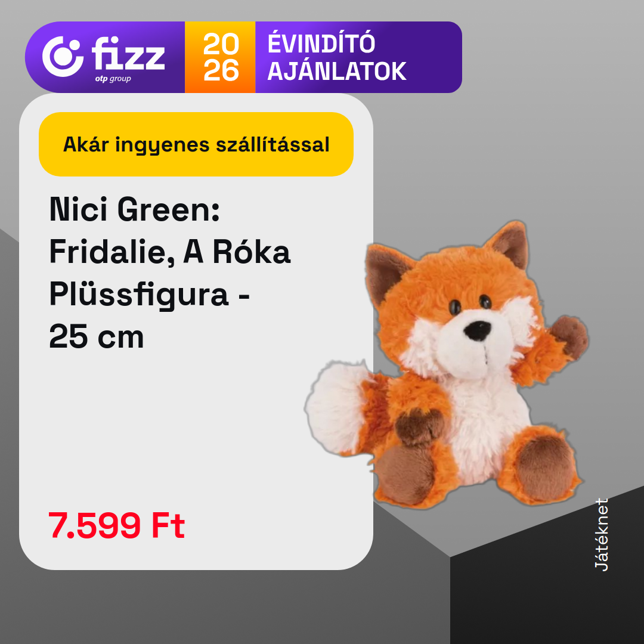Click the vertical Játéknet store label
The height and width of the screenshot is (644, 644).
click(x=601, y=534)
